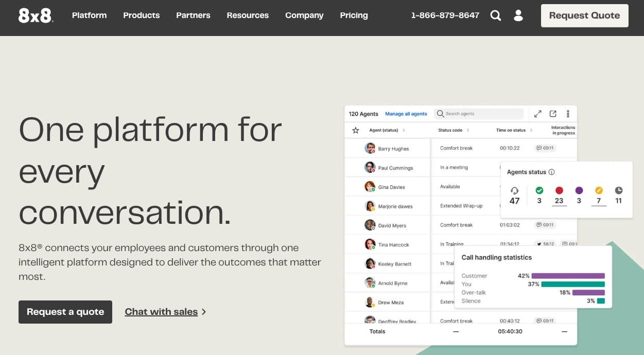Viewport: 644px width, 355px height.
Task: Click chat badge in Barry Hughes row
Action: click(x=545, y=148)
